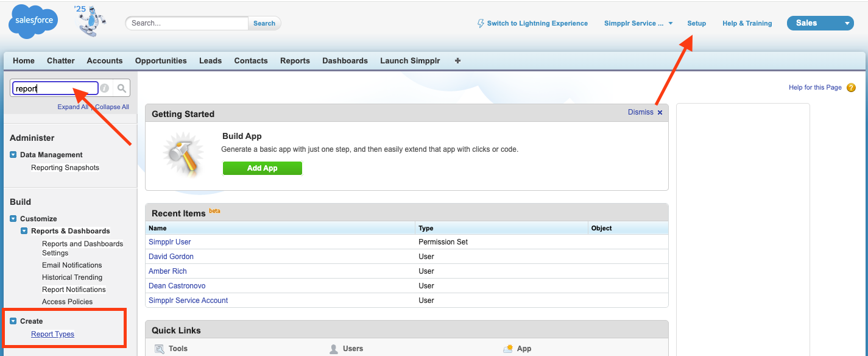Click Switch to Lightning Experience link
This screenshot has width=868, height=356.
(537, 23)
